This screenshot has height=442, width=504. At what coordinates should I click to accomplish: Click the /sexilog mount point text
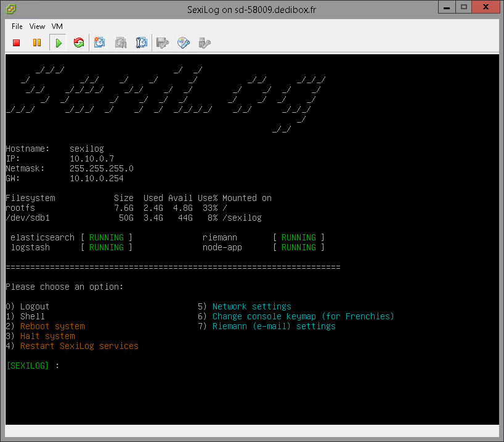[242, 218]
